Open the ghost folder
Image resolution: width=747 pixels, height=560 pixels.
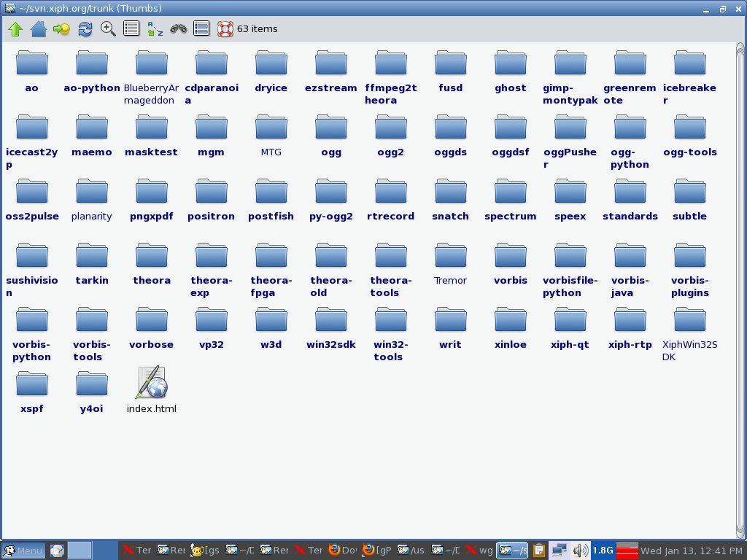[511, 71]
